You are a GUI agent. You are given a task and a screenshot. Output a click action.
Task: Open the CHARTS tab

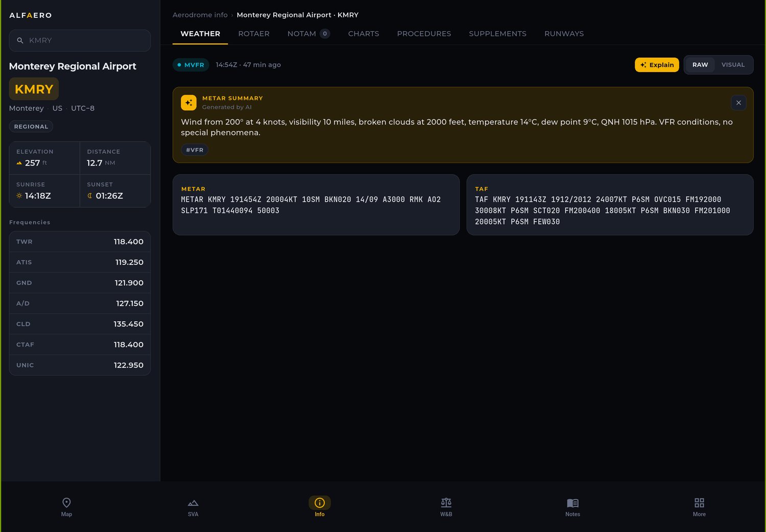[364, 34]
